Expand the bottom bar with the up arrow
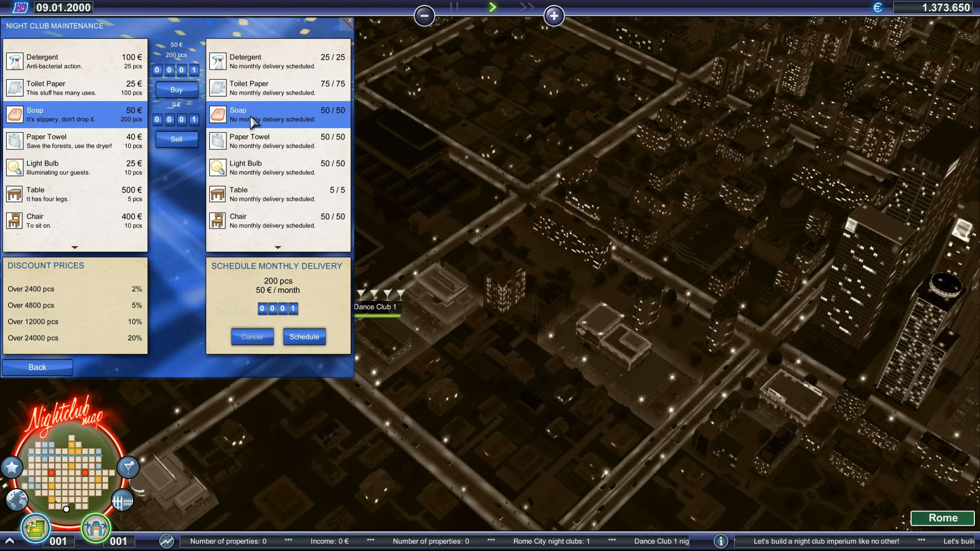The height and width of the screenshot is (551, 980). (x=10, y=541)
